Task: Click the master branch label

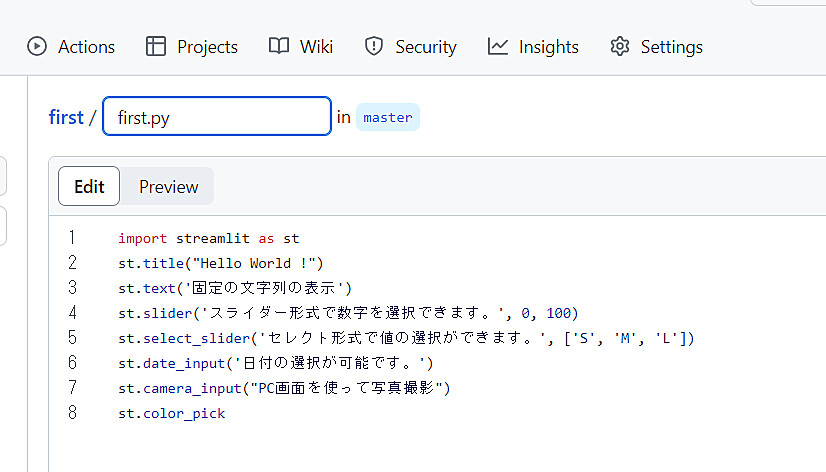Action: pos(388,117)
